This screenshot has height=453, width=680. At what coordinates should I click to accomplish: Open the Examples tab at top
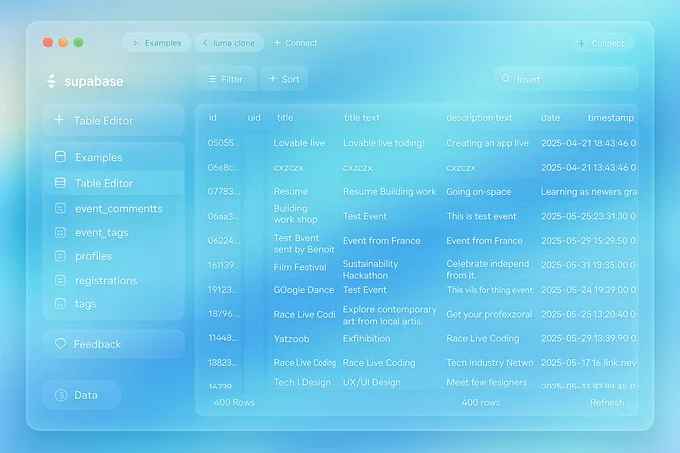(x=157, y=42)
